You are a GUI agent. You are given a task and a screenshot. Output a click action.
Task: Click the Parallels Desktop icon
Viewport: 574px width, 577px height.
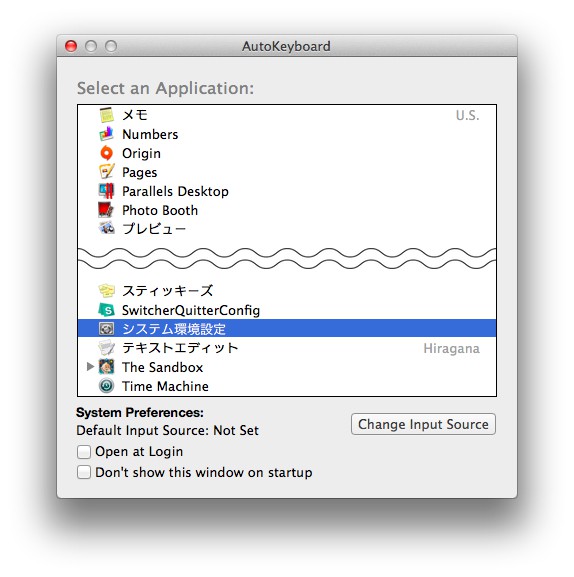[107, 191]
